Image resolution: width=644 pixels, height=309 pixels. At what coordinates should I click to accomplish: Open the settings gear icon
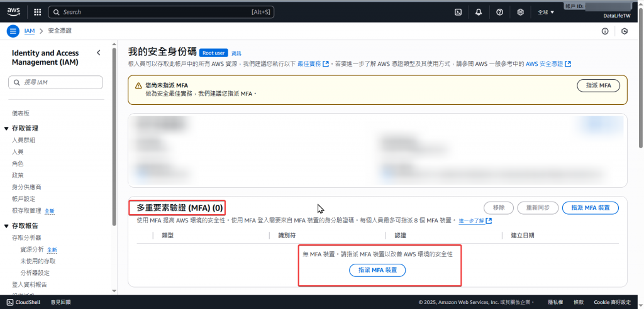(520, 13)
